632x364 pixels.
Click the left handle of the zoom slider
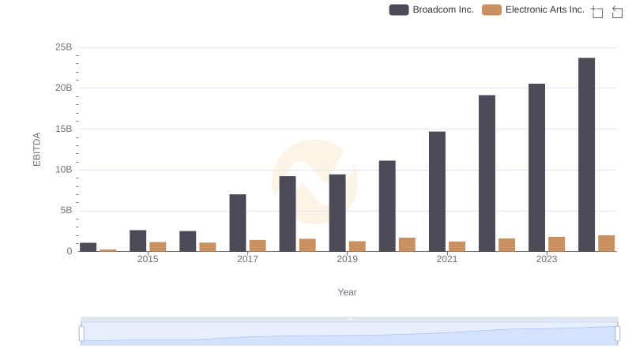pyautogui.click(x=81, y=334)
